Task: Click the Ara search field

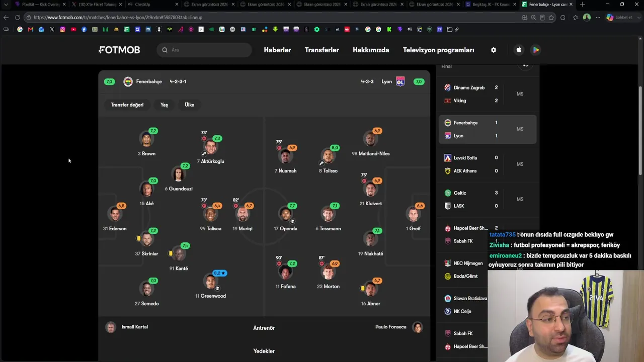Action: click(x=204, y=50)
